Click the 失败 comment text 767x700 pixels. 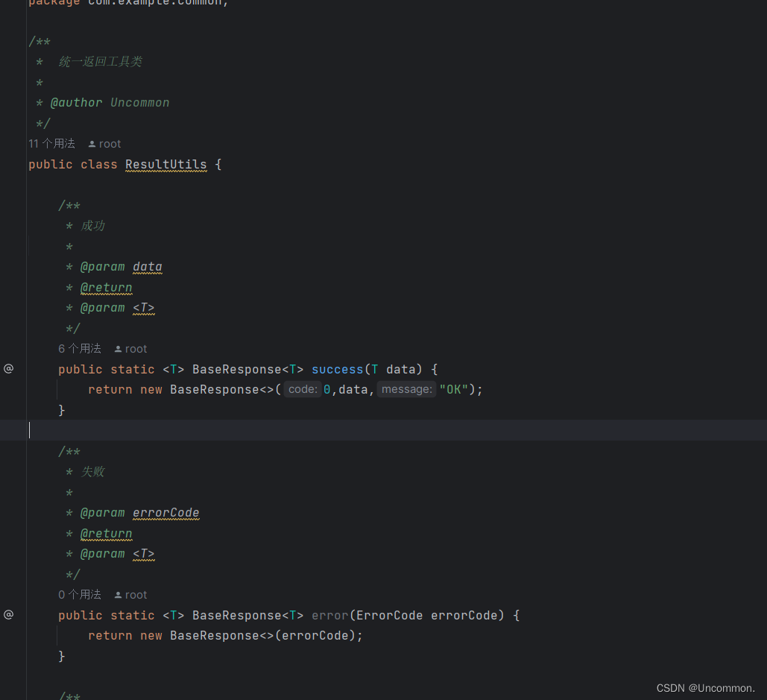point(93,472)
